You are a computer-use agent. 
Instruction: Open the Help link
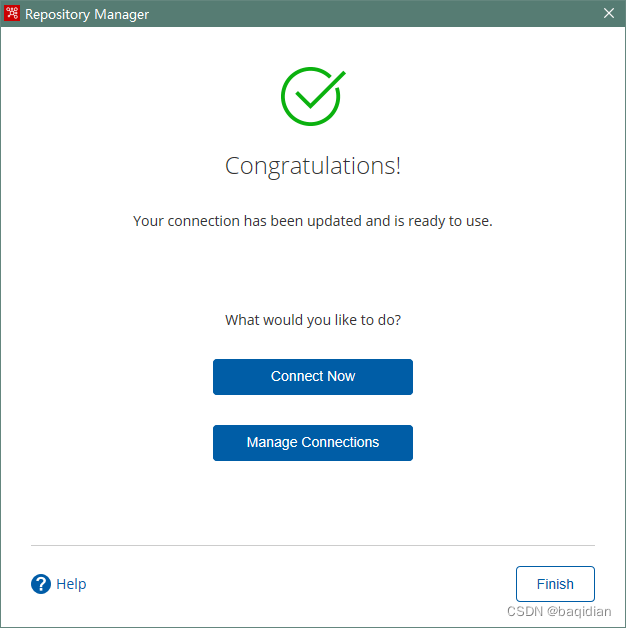tap(71, 584)
